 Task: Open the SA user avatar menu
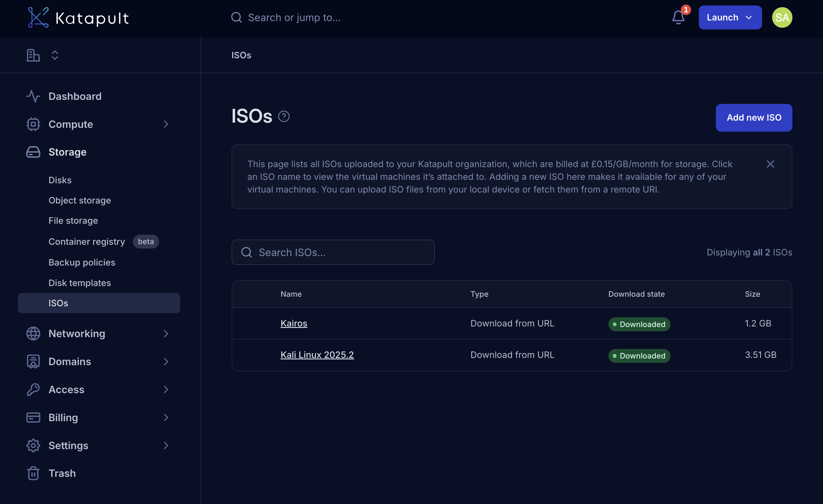coord(782,17)
